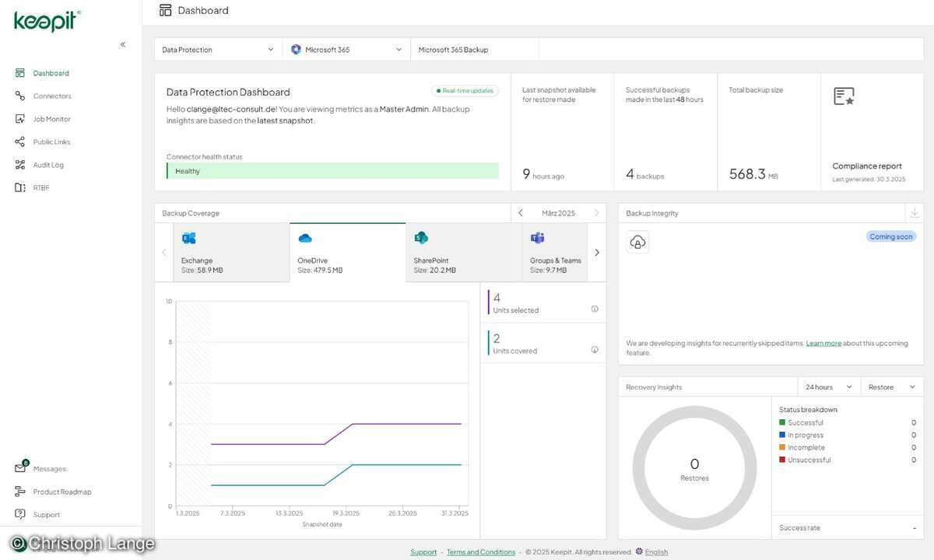Click the Teams app icon

[x=537, y=238]
